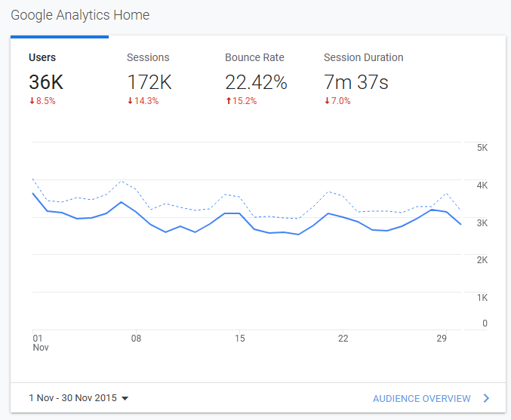Click the 2K y-axis label
This screenshot has width=511, height=420.
482,260
